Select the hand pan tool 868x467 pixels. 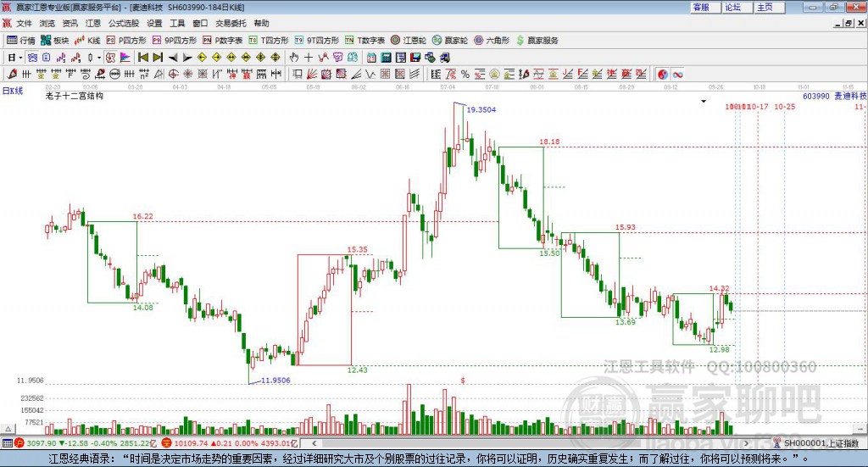coord(293,58)
